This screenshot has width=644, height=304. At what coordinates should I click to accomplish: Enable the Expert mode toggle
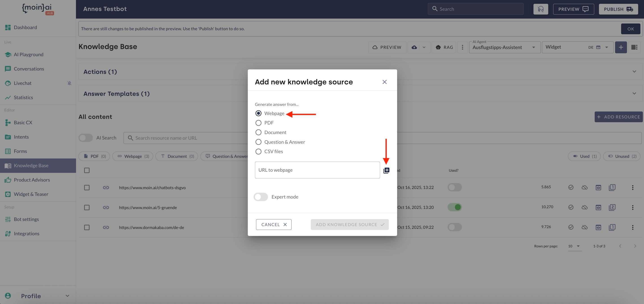point(261,197)
